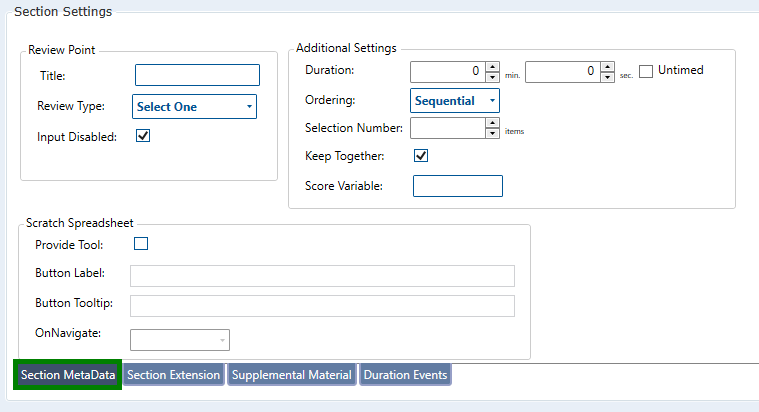The height and width of the screenshot is (412, 759).
Task: Expand the Ordering Sequential dropdown
Action: tap(455, 100)
